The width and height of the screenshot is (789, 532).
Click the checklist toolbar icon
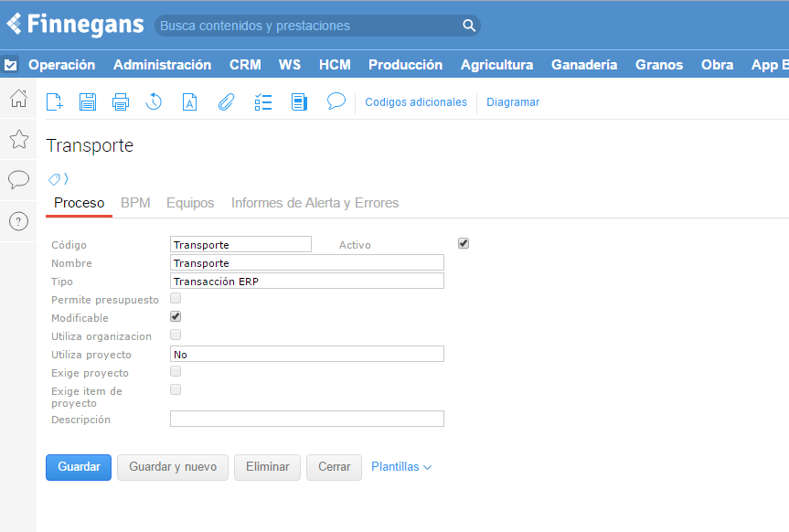263,102
